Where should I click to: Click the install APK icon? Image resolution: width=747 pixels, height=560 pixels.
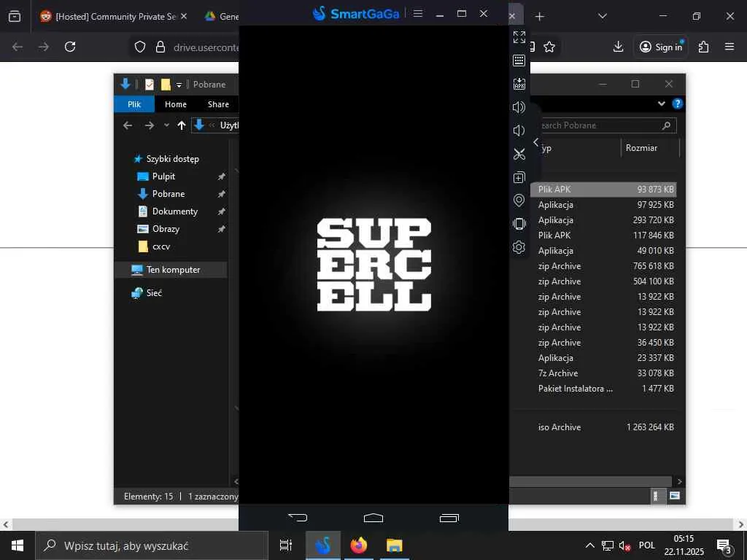pyautogui.click(x=519, y=84)
